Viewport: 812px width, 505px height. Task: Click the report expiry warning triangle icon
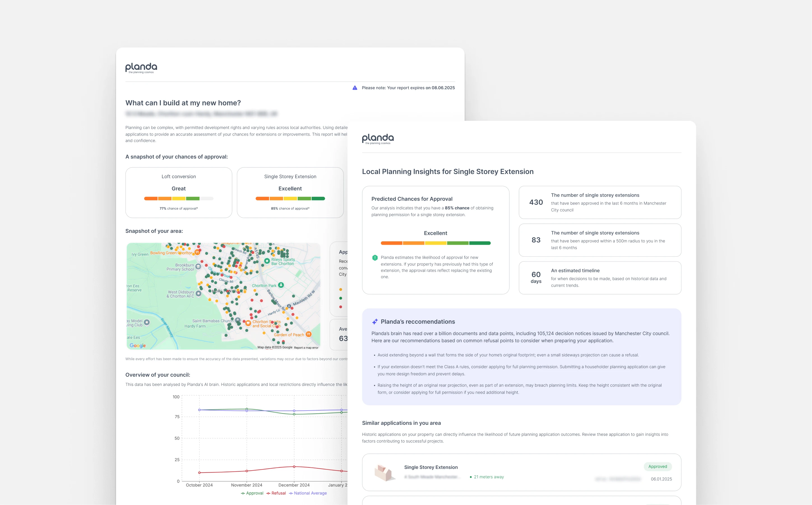pos(355,88)
